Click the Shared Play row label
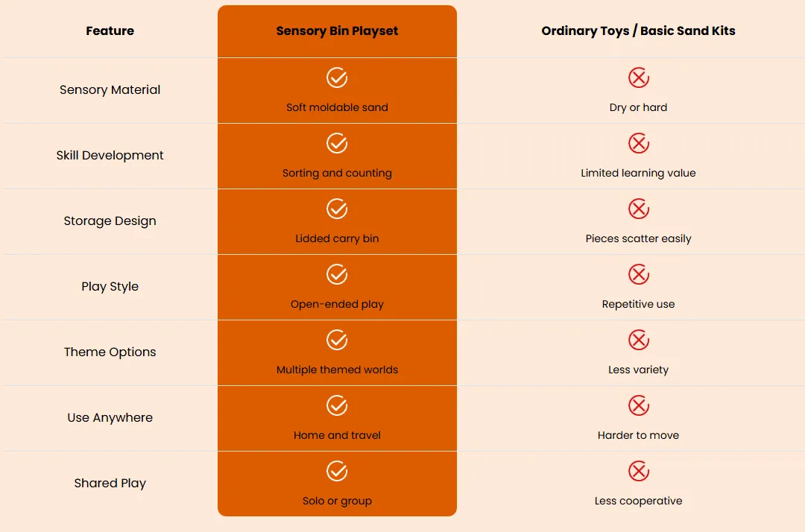The width and height of the screenshot is (805, 532). tap(110, 484)
